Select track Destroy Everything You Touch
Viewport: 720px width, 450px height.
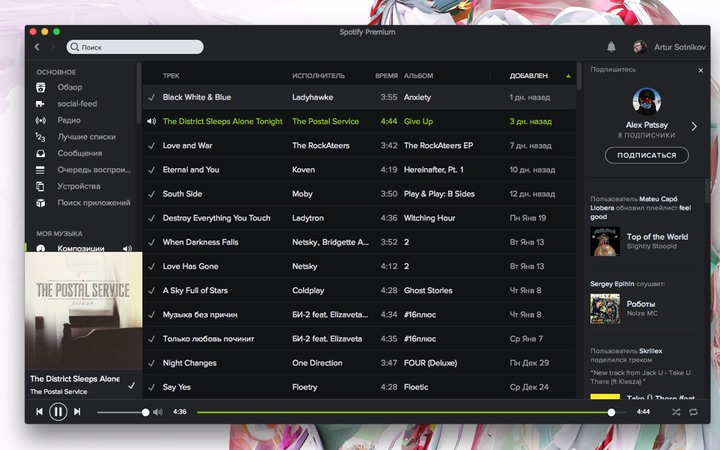click(x=216, y=218)
